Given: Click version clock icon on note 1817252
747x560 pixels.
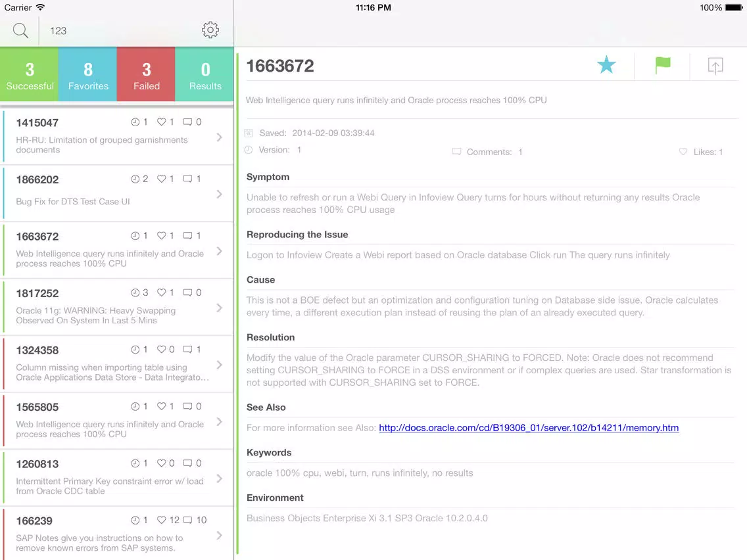Looking at the screenshot, I should 135,292.
